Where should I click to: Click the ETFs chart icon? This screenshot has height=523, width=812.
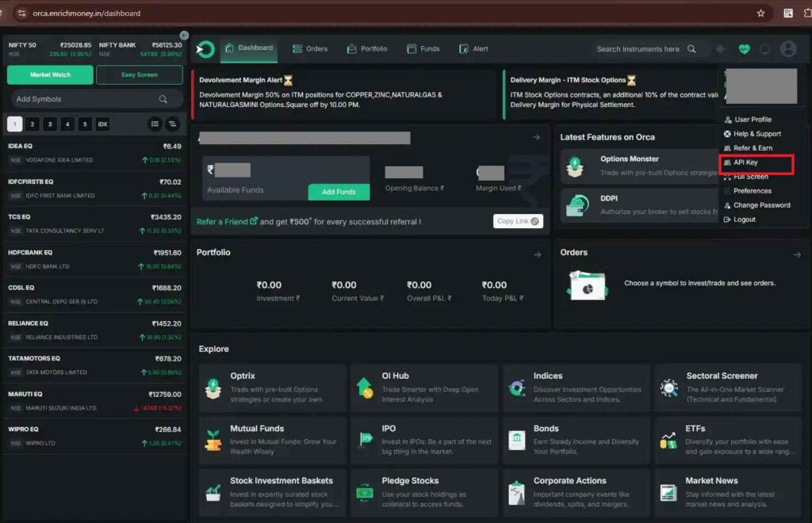(668, 441)
